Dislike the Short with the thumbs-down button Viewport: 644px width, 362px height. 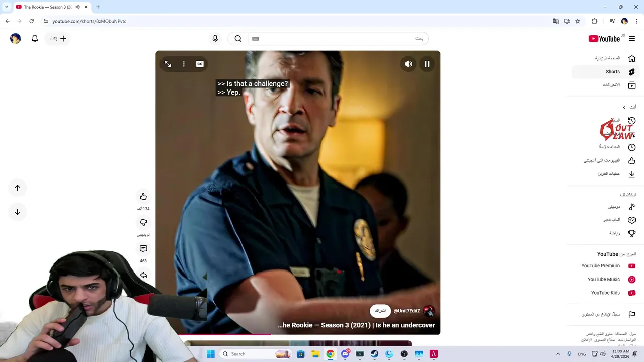point(143,223)
